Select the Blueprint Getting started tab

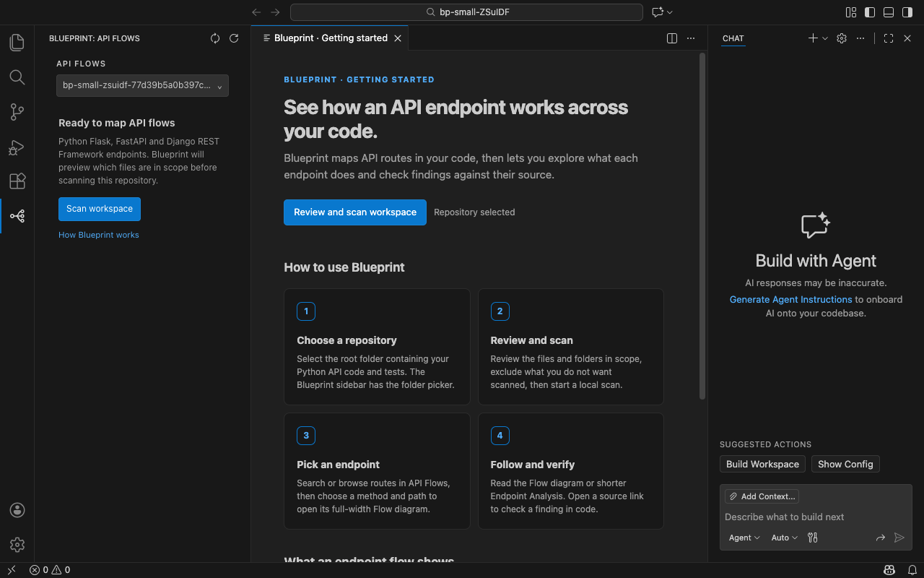[x=331, y=38]
